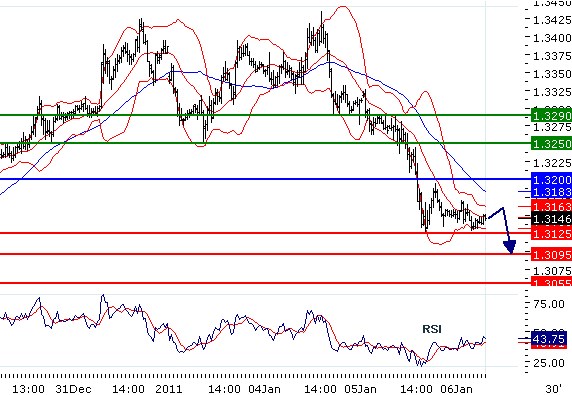Click the red 1.3125 support price label

tap(551, 233)
